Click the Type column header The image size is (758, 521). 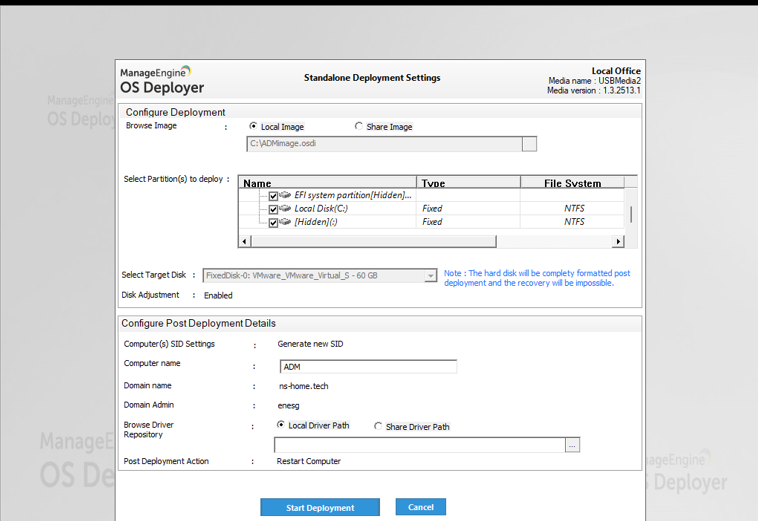point(468,182)
